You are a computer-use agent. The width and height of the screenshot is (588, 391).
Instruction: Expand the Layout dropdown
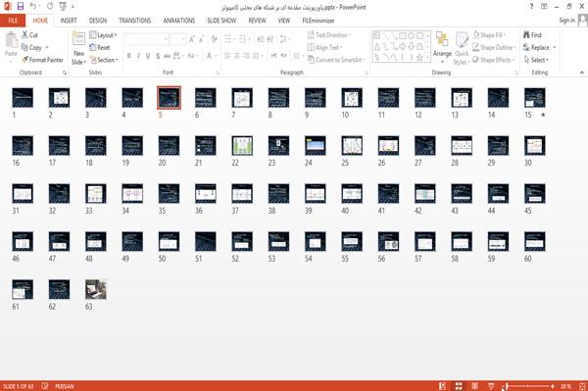click(x=103, y=35)
